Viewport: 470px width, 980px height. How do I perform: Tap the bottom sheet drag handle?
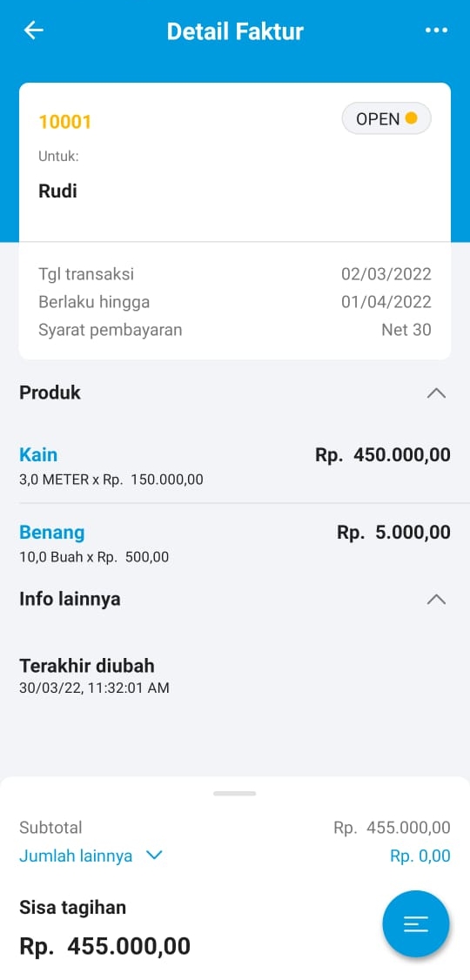click(234, 794)
